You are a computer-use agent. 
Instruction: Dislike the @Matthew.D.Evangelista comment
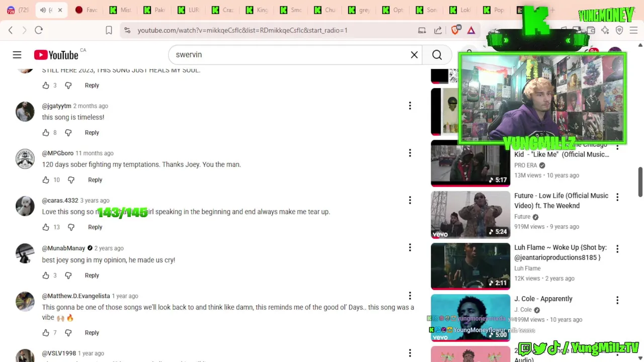coord(68,333)
